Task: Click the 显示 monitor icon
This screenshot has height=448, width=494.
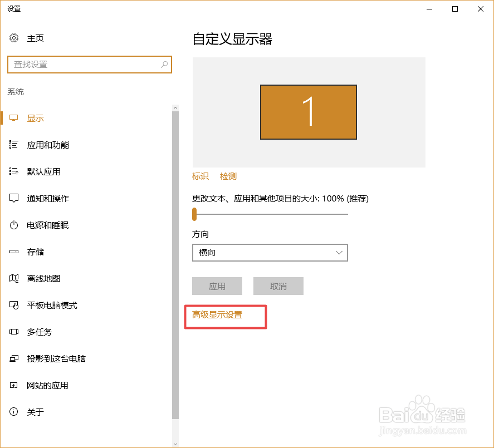Action: [x=13, y=118]
